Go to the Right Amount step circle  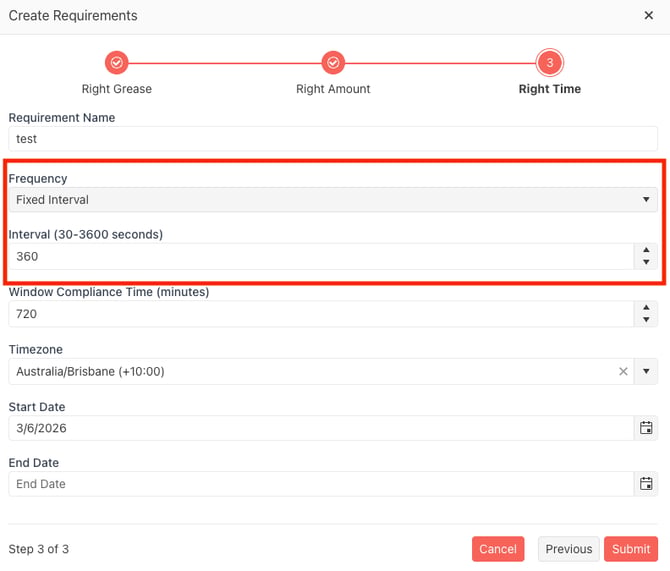tap(333, 63)
